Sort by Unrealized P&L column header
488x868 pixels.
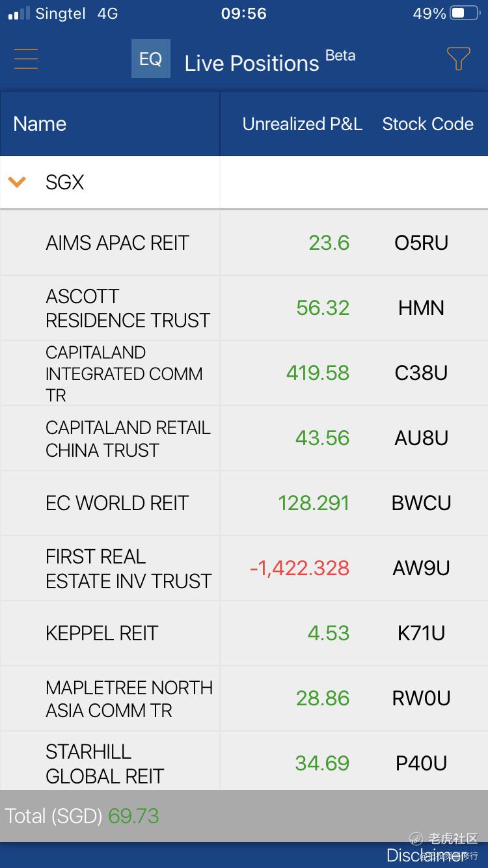point(302,124)
